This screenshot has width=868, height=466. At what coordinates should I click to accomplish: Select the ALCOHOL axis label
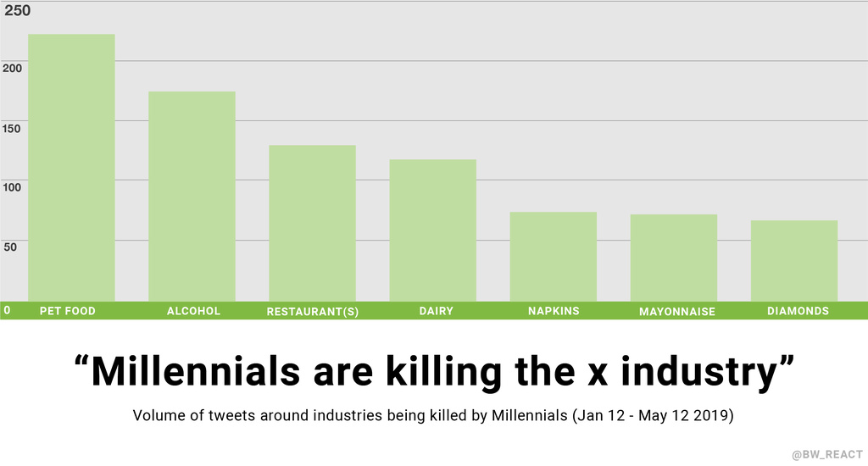tap(193, 311)
